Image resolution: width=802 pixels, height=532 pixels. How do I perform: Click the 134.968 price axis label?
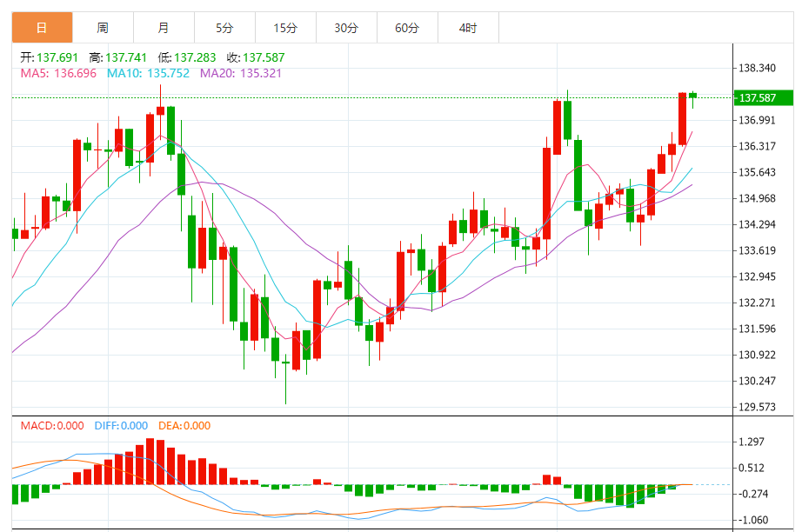(757, 198)
